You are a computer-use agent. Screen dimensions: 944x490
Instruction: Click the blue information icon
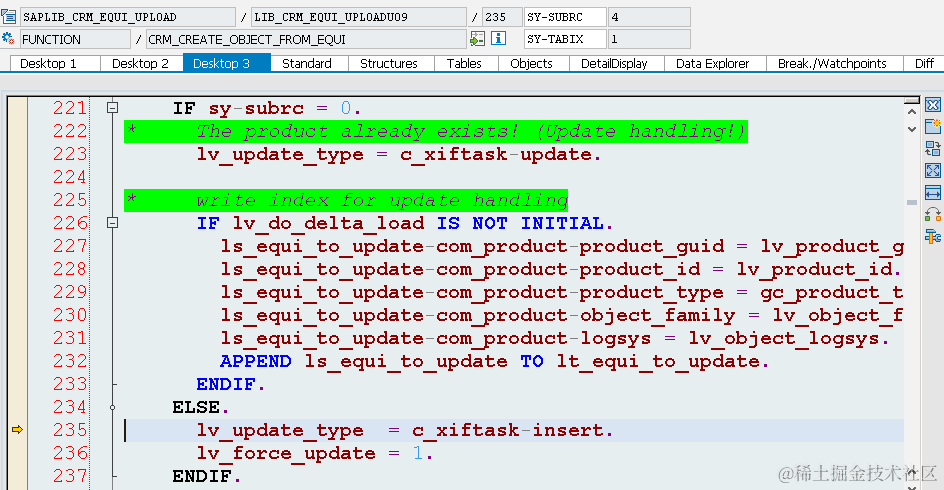coord(498,39)
